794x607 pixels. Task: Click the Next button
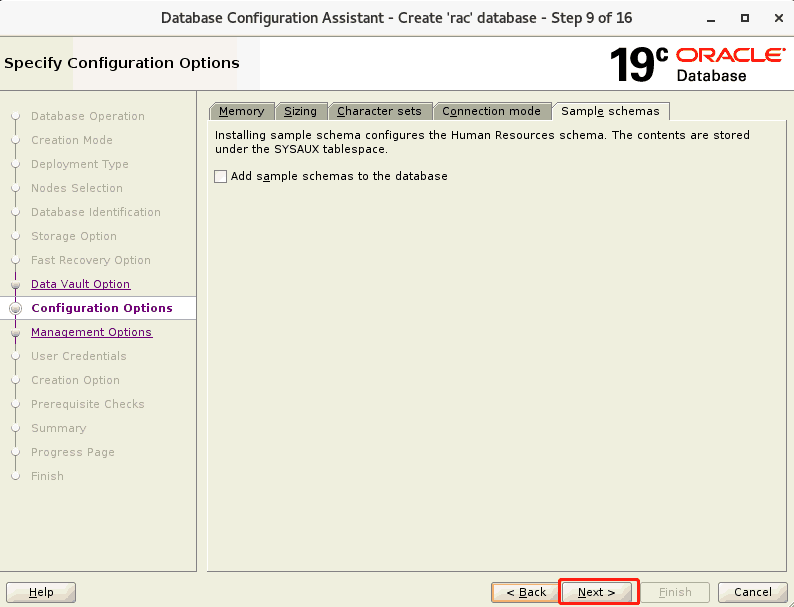[x=597, y=592]
